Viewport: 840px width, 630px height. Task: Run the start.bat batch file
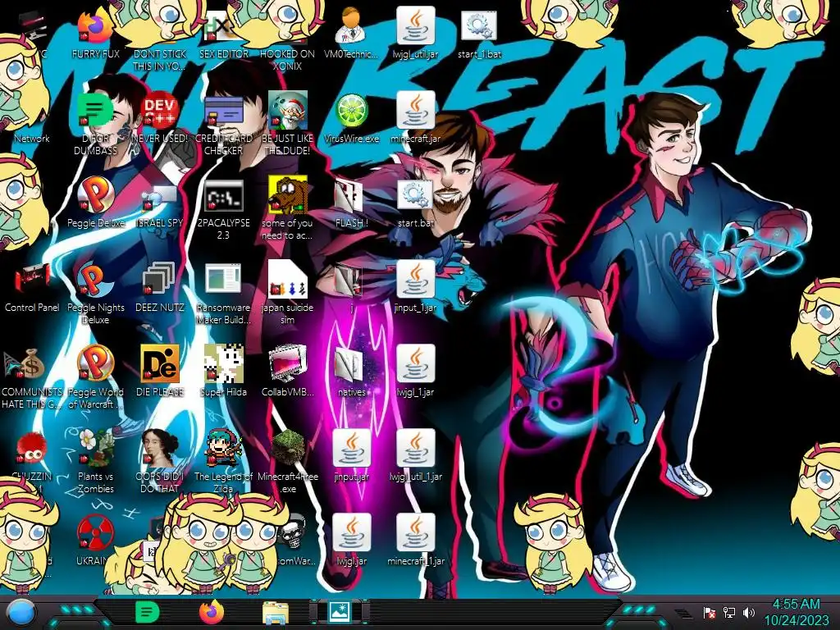coord(415,195)
